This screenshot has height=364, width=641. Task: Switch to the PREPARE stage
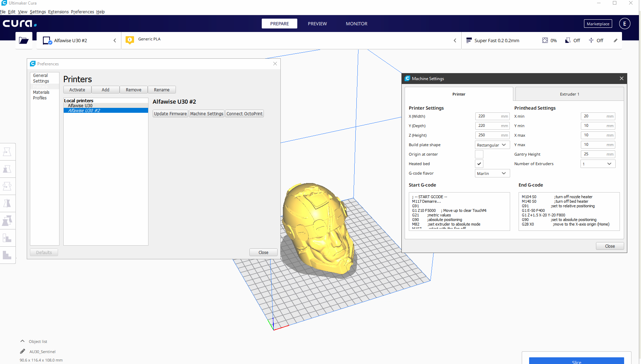pos(279,24)
